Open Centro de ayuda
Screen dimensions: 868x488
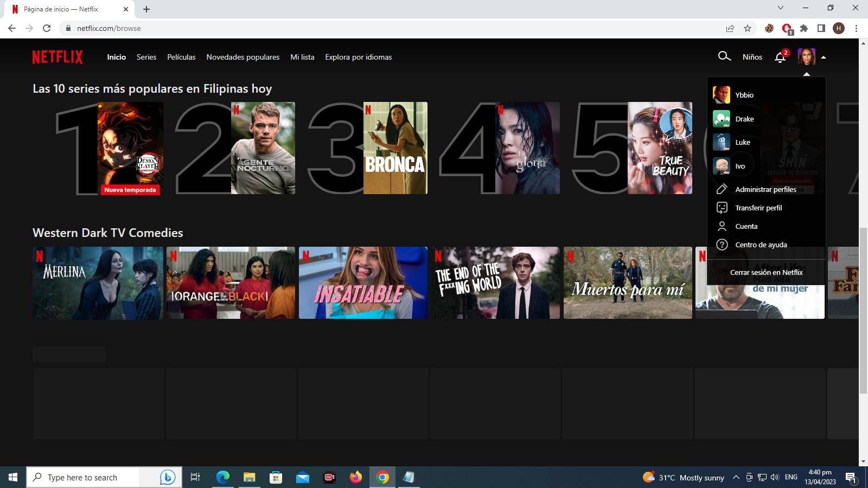761,245
